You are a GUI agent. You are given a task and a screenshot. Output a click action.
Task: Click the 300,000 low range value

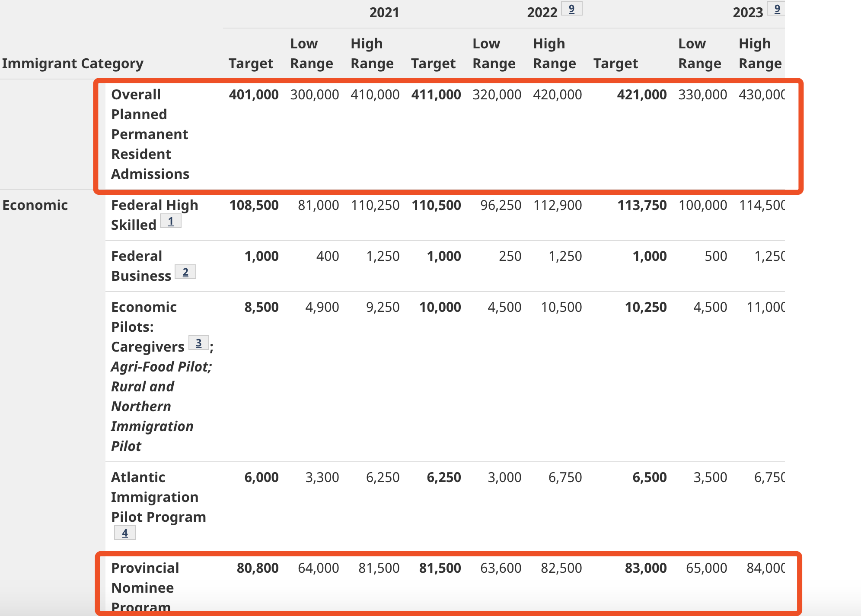pos(315,95)
